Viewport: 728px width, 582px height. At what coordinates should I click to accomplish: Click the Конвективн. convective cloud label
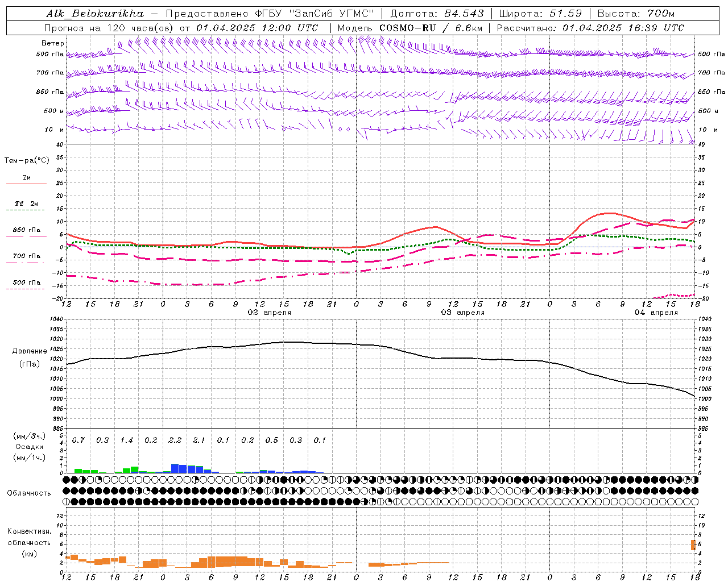tap(29, 531)
